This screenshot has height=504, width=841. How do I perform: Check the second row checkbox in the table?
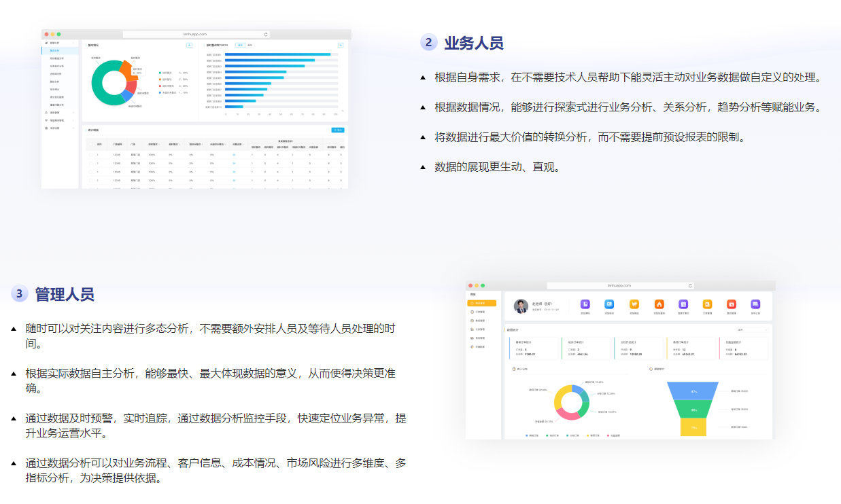[x=90, y=163]
